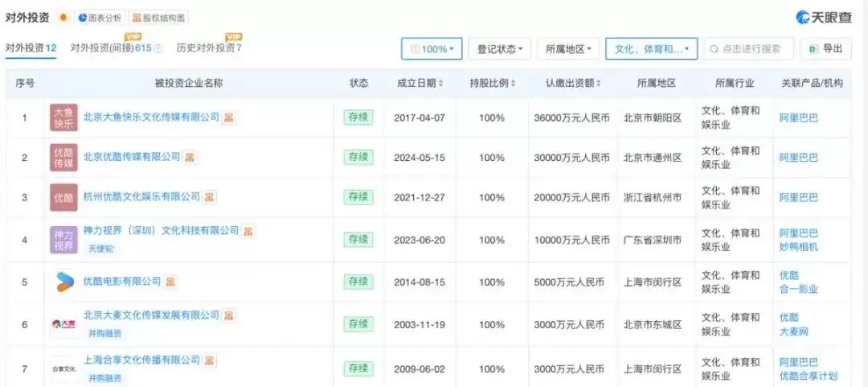Click the equity structure icon beside 北京大鱼快乐文化传媒有限公司
This screenshot has width=868, height=387.
(x=229, y=117)
